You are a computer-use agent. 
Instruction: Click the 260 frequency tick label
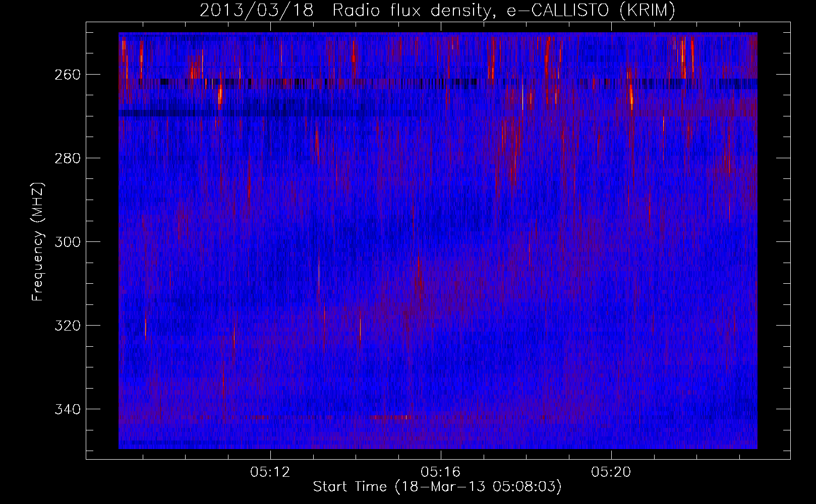[x=68, y=75]
